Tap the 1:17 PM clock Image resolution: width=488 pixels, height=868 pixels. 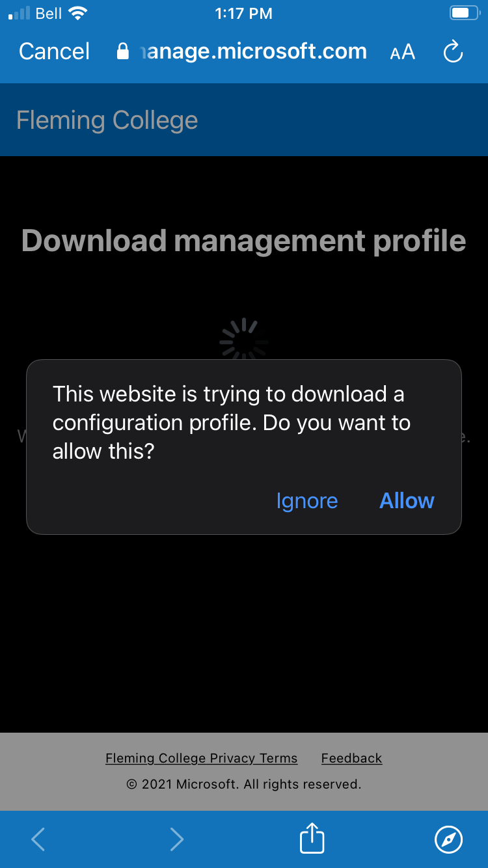(x=243, y=13)
